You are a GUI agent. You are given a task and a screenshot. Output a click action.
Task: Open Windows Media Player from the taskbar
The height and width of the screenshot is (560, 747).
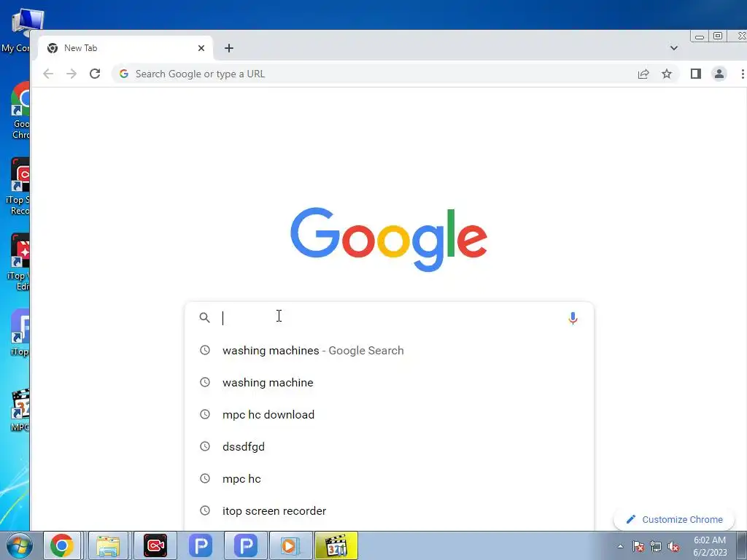pyautogui.click(x=290, y=545)
